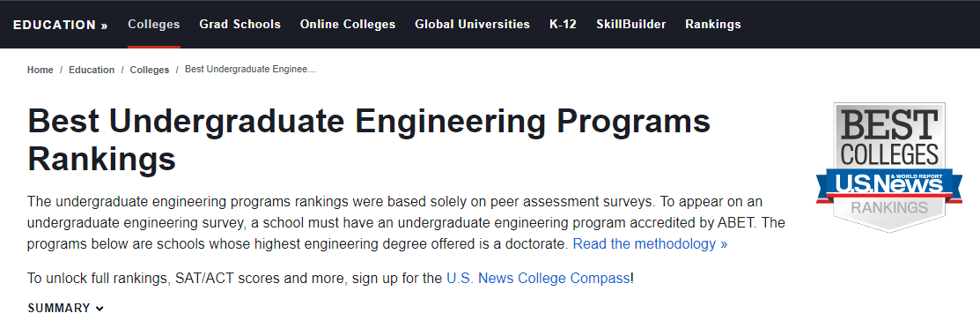Click the Best Undergraduate Engineering Programs Rankings heading

click(x=370, y=139)
